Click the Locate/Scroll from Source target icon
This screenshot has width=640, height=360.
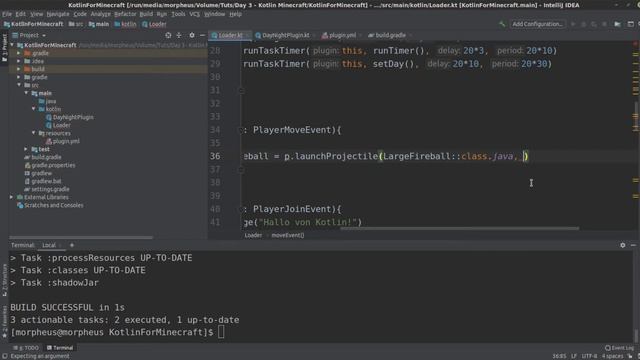(168, 36)
